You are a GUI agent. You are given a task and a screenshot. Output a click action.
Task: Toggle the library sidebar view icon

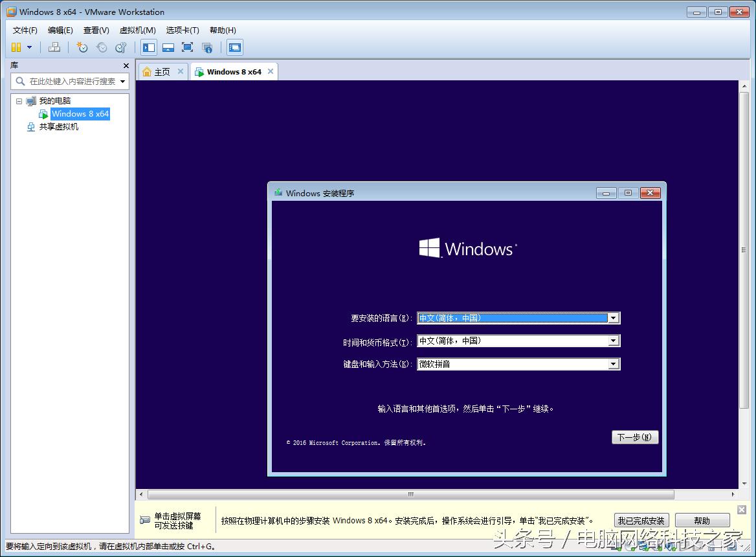coord(149,47)
